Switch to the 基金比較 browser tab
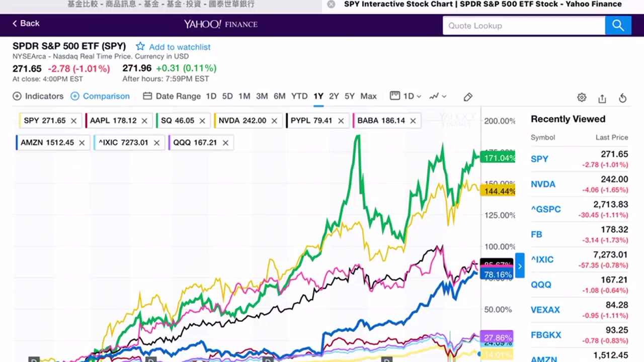The height and width of the screenshot is (362, 644). click(161, 5)
